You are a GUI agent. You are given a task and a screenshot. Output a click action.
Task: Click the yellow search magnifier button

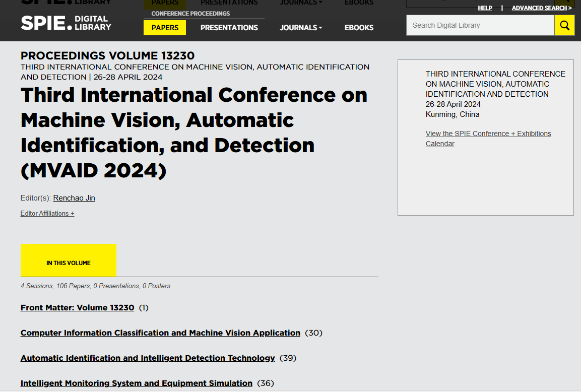pyautogui.click(x=564, y=25)
